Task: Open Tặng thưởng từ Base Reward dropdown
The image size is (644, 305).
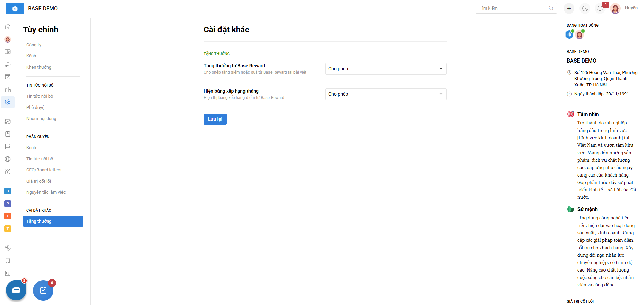Action: (x=386, y=69)
